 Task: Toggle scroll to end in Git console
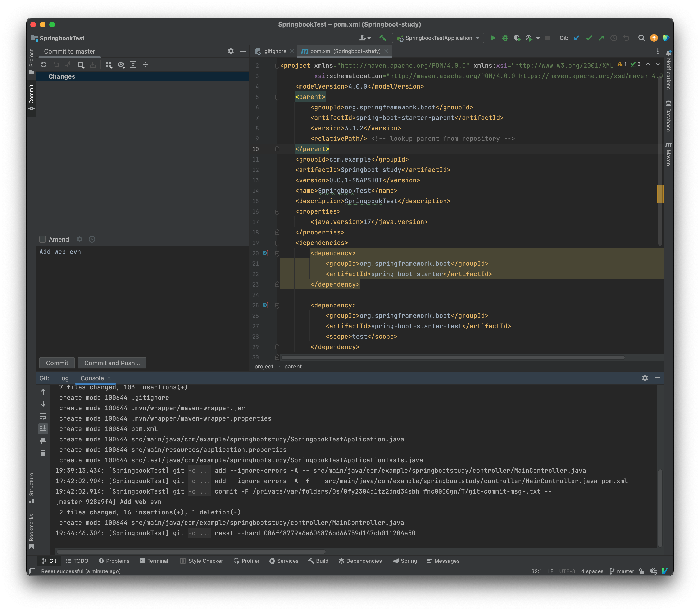[43, 429]
